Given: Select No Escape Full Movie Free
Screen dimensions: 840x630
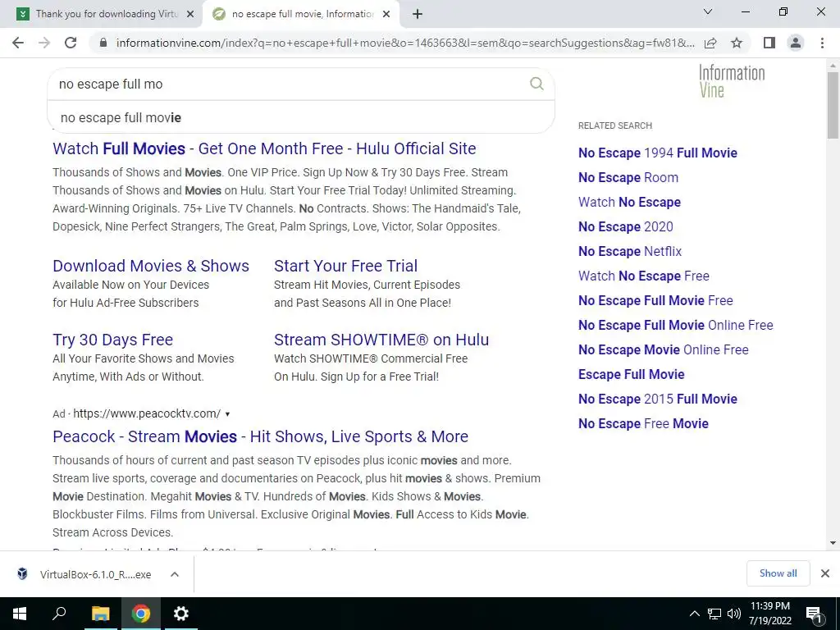Looking at the screenshot, I should (x=655, y=300).
